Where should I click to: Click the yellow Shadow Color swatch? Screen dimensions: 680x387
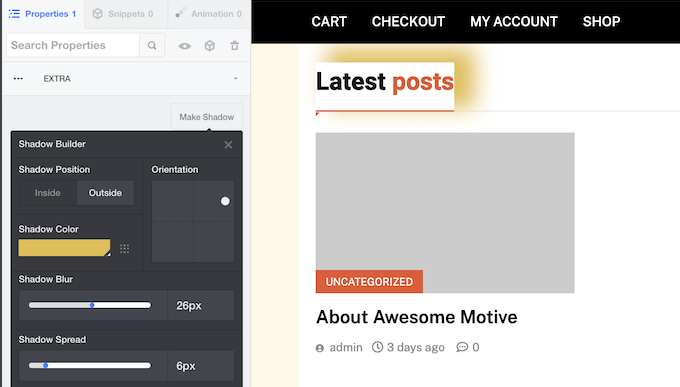point(64,248)
